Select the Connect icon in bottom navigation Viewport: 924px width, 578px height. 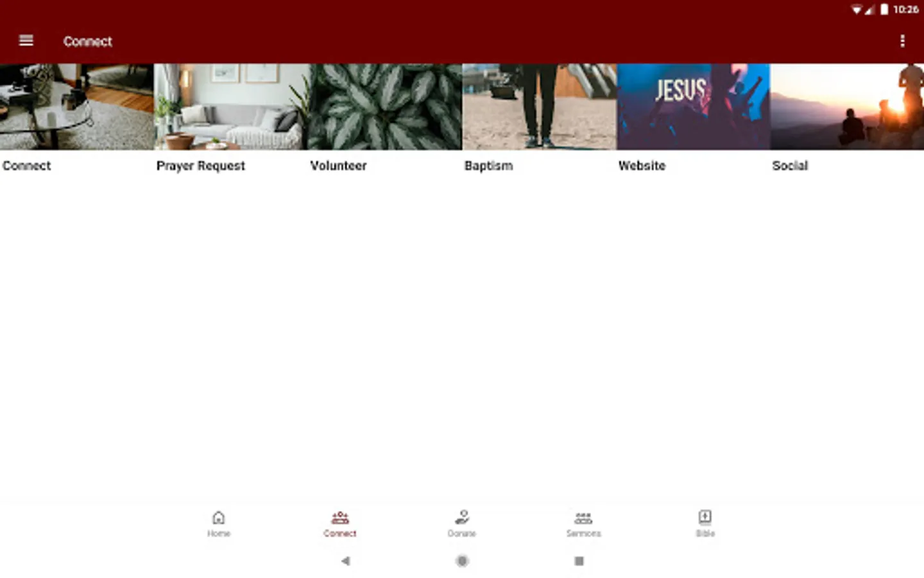click(x=340, y=521)
